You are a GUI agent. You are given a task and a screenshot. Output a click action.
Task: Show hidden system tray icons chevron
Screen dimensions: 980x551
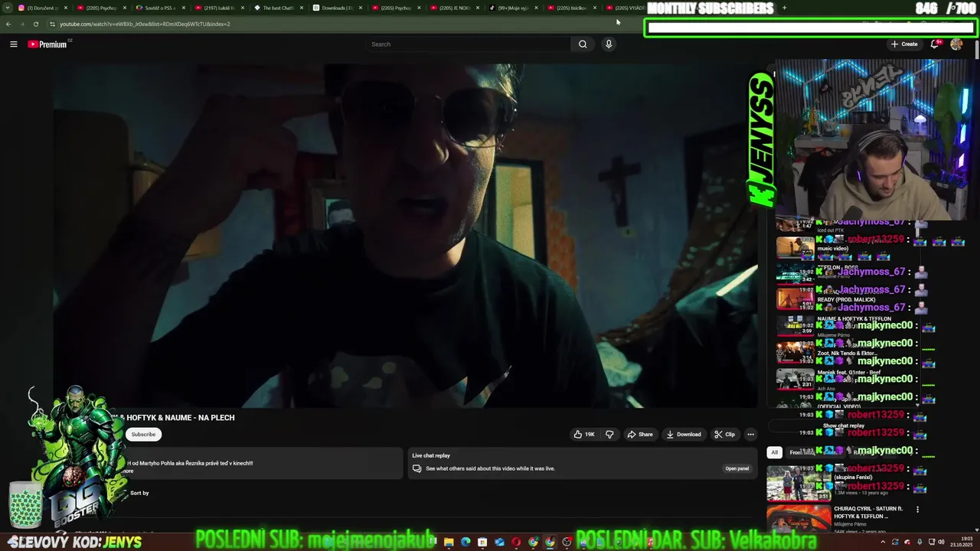coord(883,542)
